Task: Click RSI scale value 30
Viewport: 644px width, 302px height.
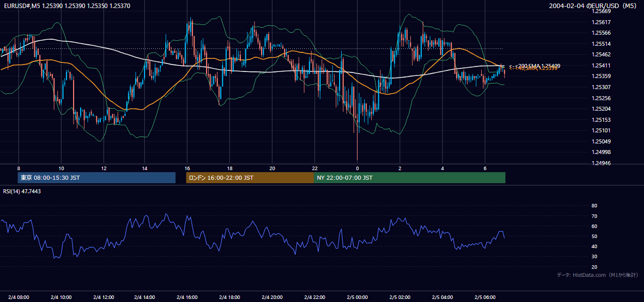Action: [594, 257]
